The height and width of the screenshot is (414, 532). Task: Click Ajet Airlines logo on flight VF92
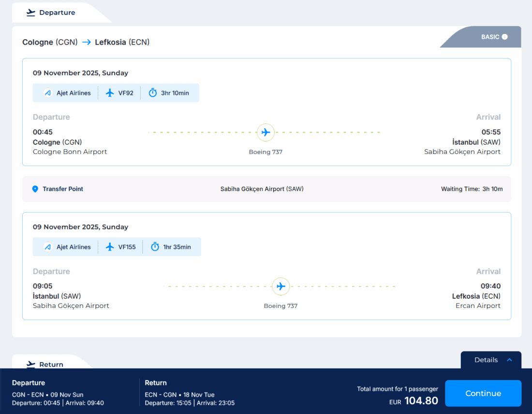click(47, 93)
